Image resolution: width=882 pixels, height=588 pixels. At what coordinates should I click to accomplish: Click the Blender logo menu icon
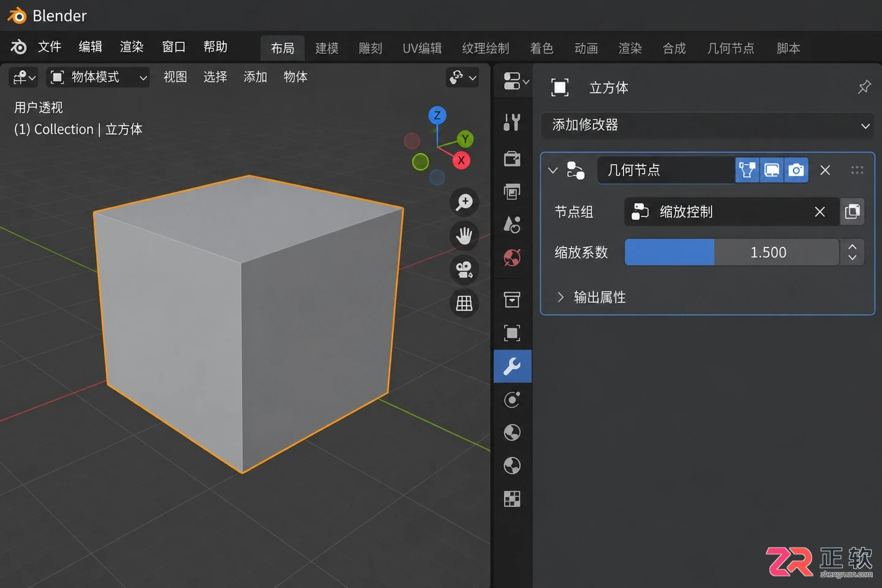tap(18, 47)
